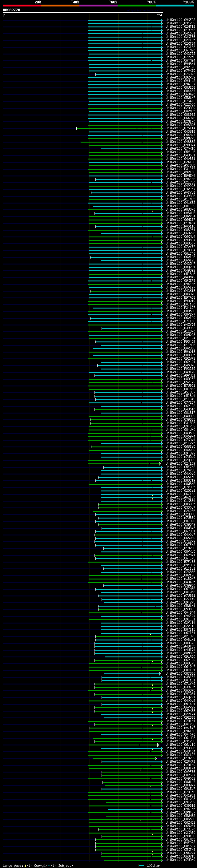Image resolution: width=197 pixels, height=868 pixels.
Task: Select UniRef100_C5E7H2 entry
Action: coord(180,467)
